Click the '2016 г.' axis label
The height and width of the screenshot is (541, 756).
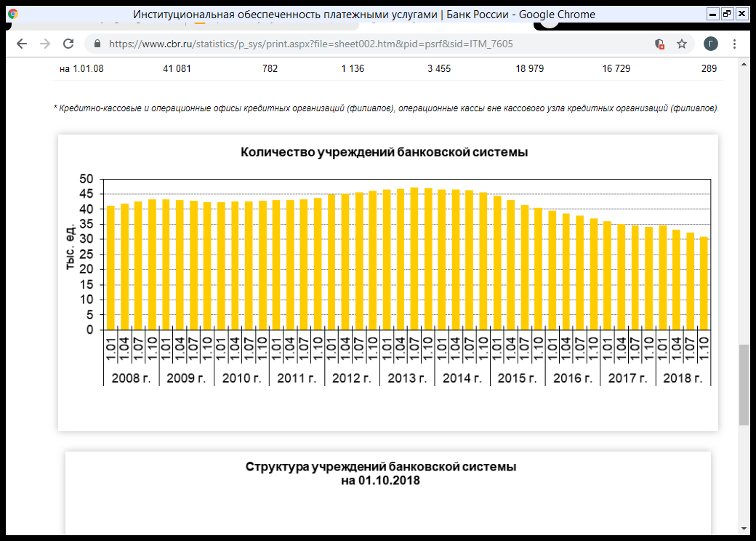click(573, 379)
